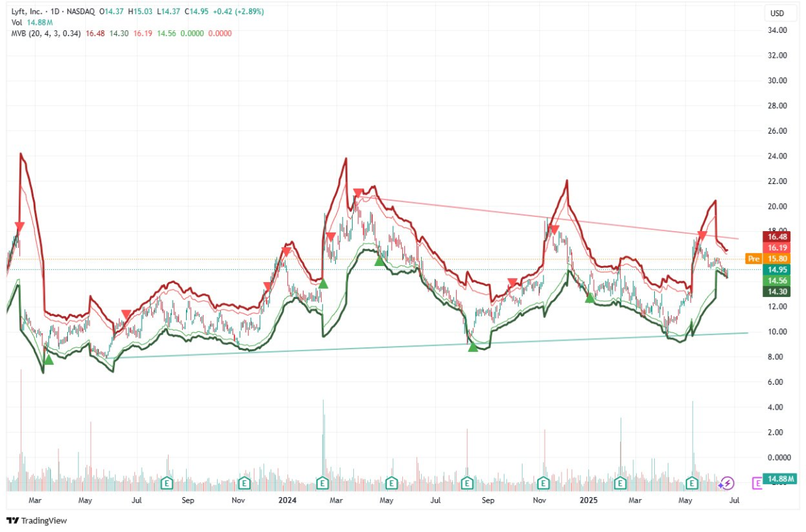Select the green buy triangle at August 2024 low

(473, 347)
